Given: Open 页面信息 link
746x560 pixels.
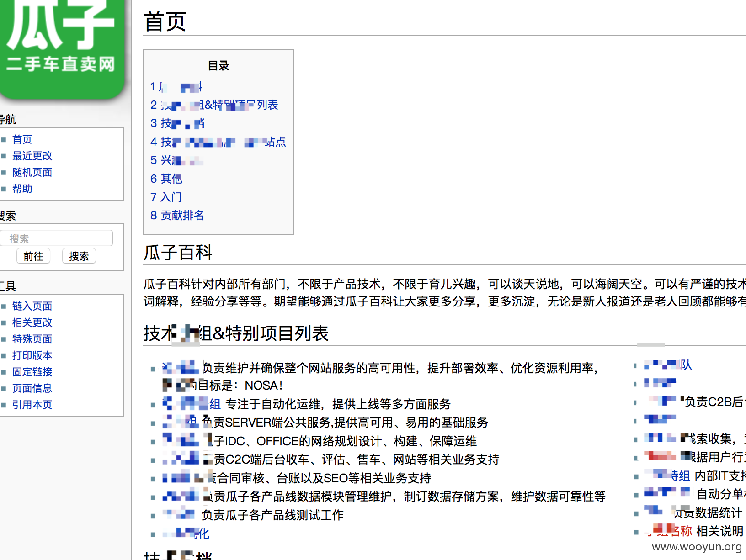Looking at the screenshot, I should [32, 388].
